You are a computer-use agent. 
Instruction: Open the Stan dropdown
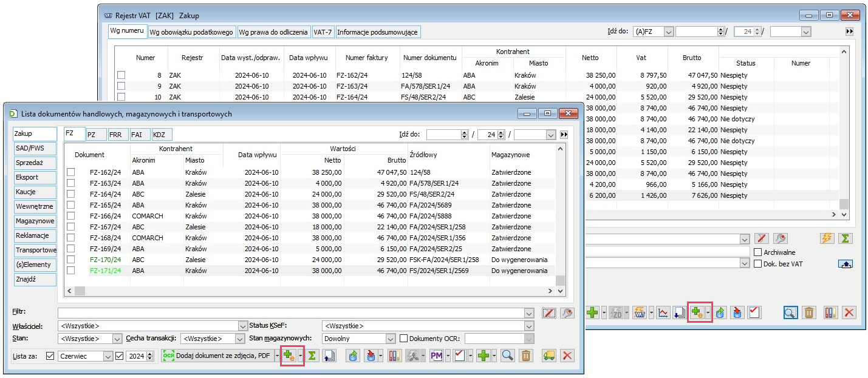117,339
